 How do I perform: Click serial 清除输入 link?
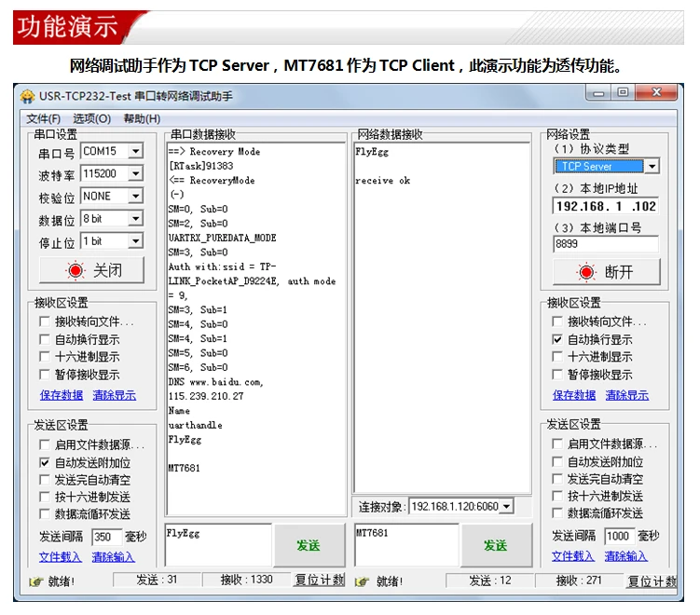click(x=114, y=557)
